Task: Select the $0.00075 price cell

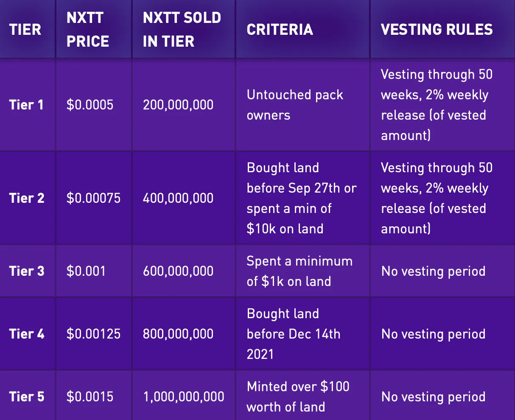Action: pos(93,198)
